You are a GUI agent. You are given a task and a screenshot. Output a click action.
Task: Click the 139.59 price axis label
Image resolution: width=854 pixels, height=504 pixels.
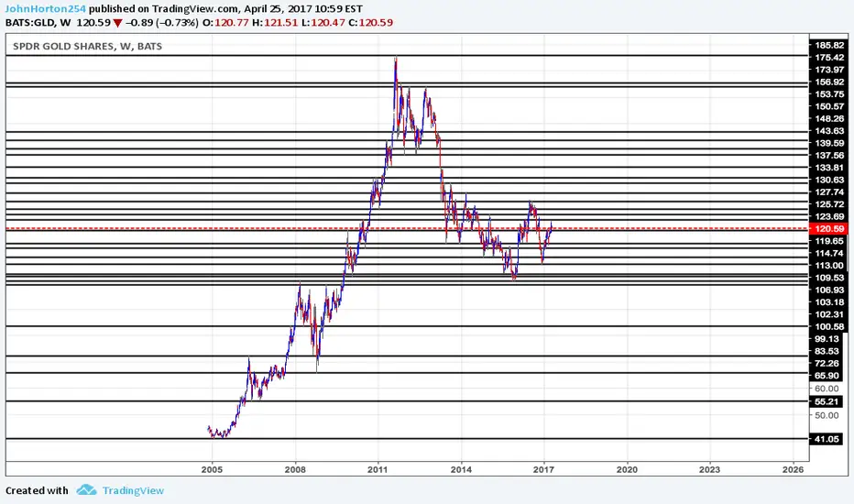click(829, 143)
